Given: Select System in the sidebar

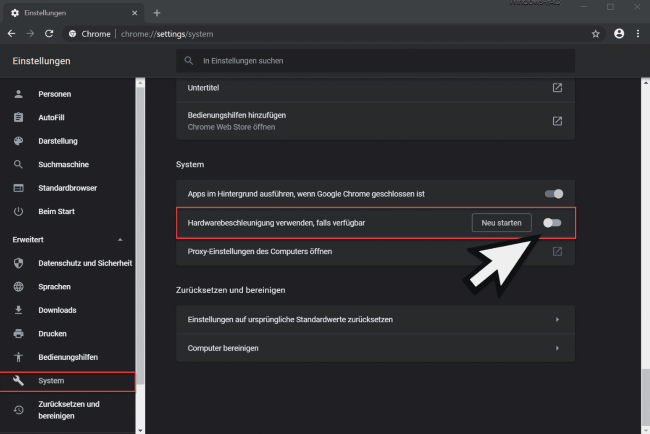Looking at the screenshot, I should pos(68,381).
